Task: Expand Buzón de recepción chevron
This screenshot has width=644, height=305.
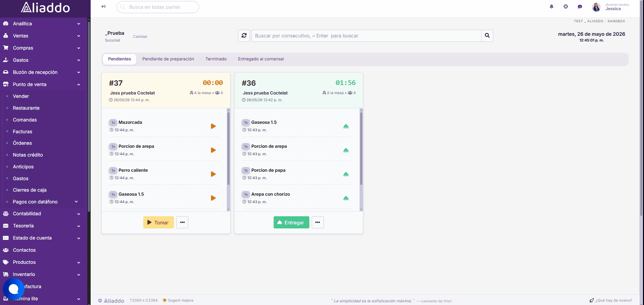Action: 79,72
